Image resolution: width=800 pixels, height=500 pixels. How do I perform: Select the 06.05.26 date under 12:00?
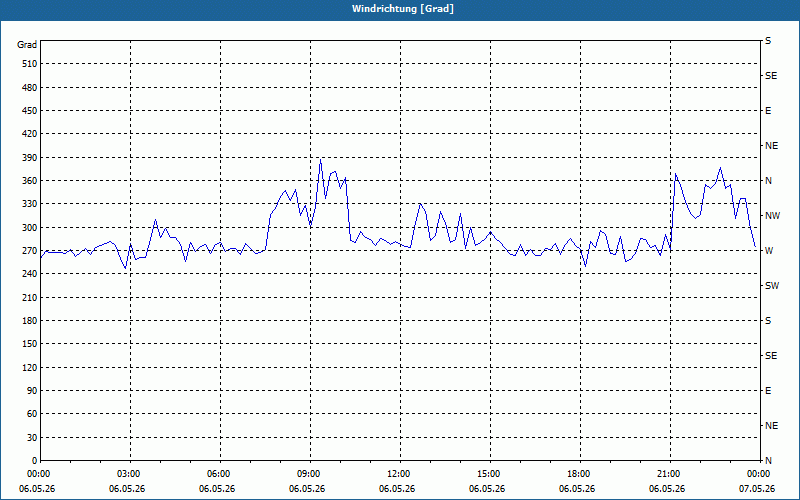point(397,488)
